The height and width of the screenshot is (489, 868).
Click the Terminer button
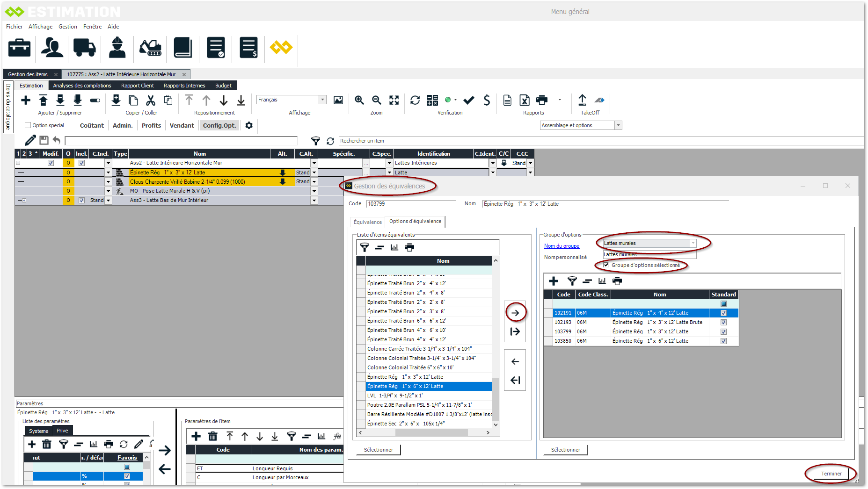click(831, 474)
